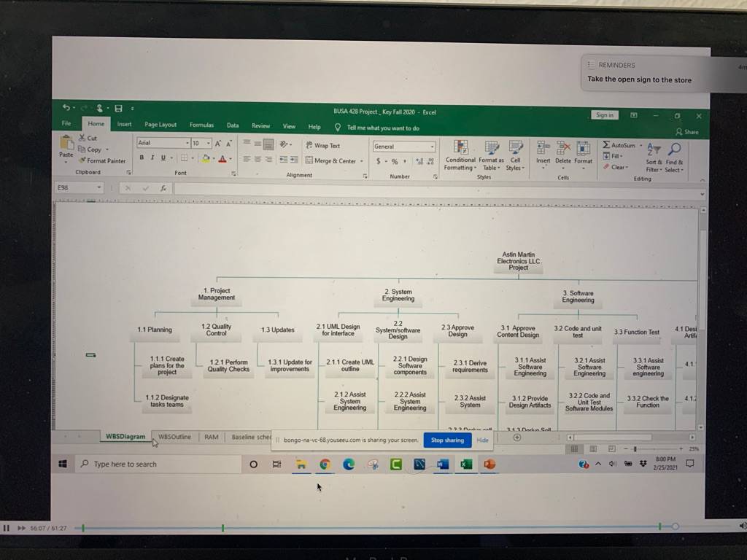Click Stop sharing button
747x560 pixels.
tap(447, 440)
